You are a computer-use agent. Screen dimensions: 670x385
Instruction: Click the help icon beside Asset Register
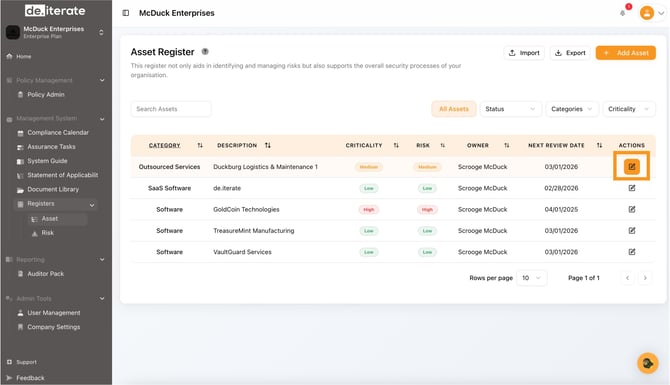[x=205, y=52]
